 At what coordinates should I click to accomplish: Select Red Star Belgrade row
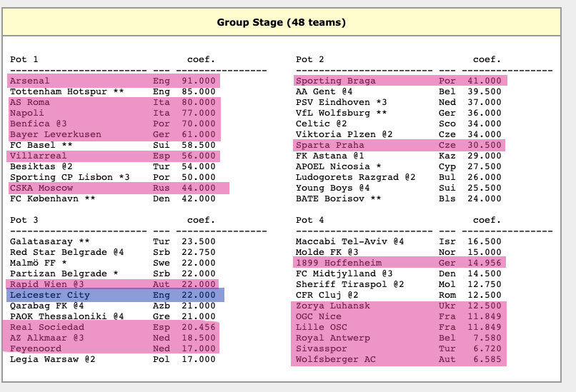[x=112, y=252]
